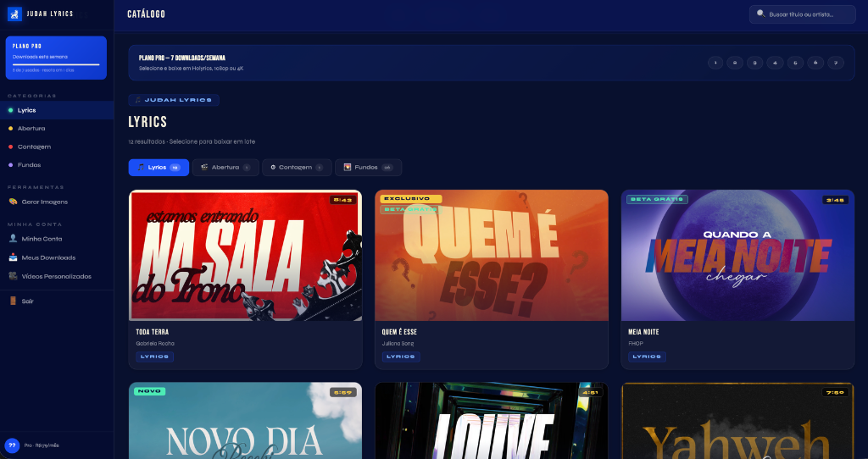Open the Meia Noite thumbnail
Viewport: 868px width, 459px height.
[738, 256]
